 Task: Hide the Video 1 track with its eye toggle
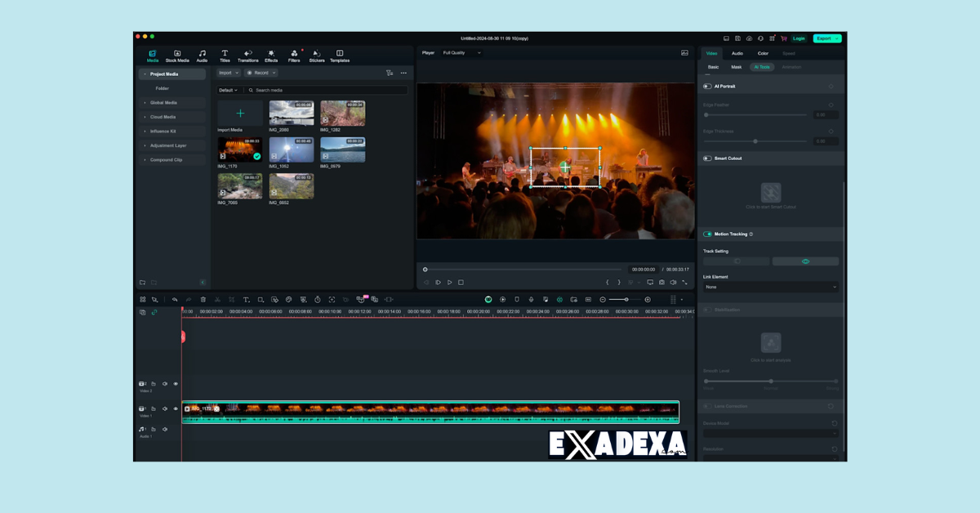175,408
